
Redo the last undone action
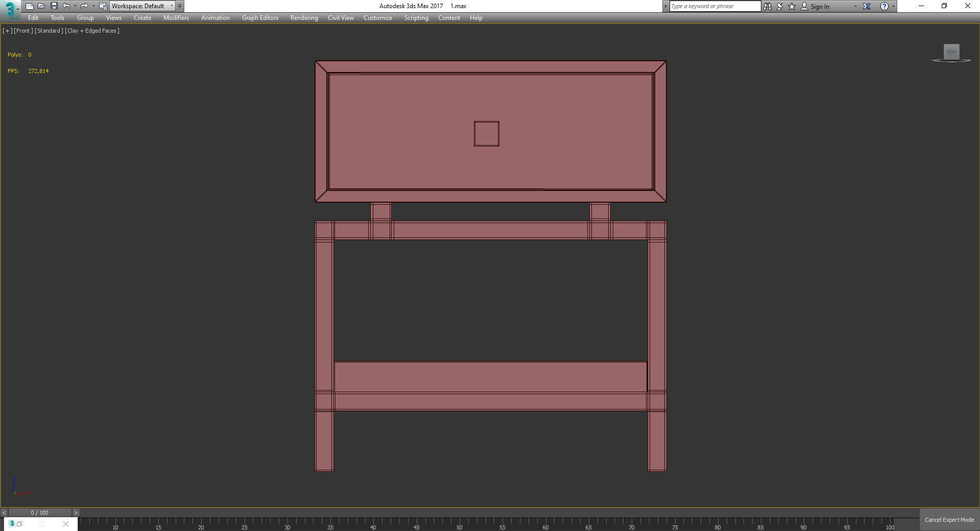tap(84, 6)
